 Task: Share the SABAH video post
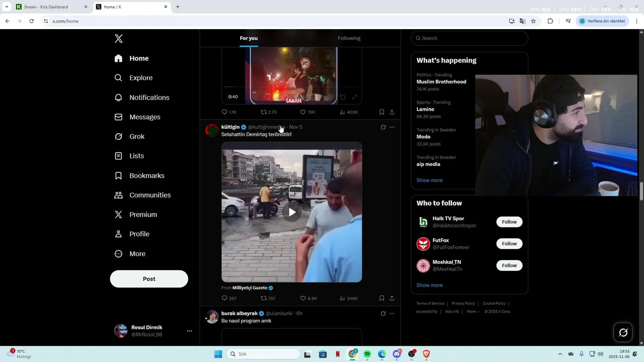pyautogui.click(x=392, y=112)
